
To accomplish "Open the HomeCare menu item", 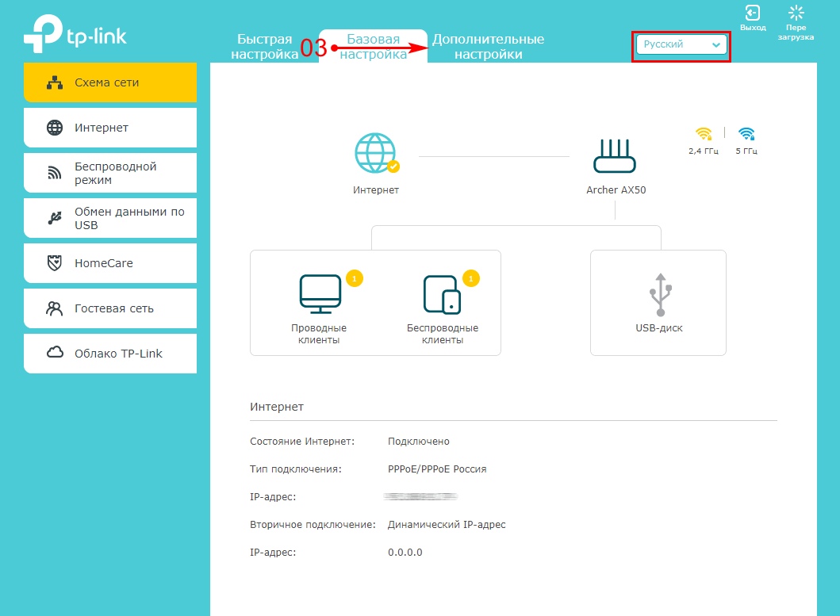I will 110,263.
